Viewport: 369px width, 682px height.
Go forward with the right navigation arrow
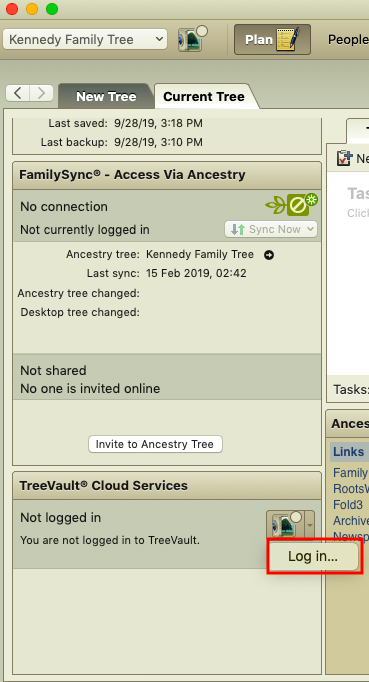(41, 93)
